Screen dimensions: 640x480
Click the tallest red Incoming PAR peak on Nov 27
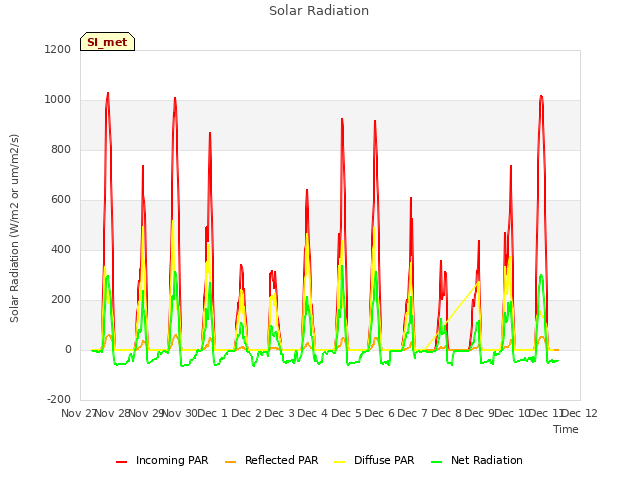point(108,94)
